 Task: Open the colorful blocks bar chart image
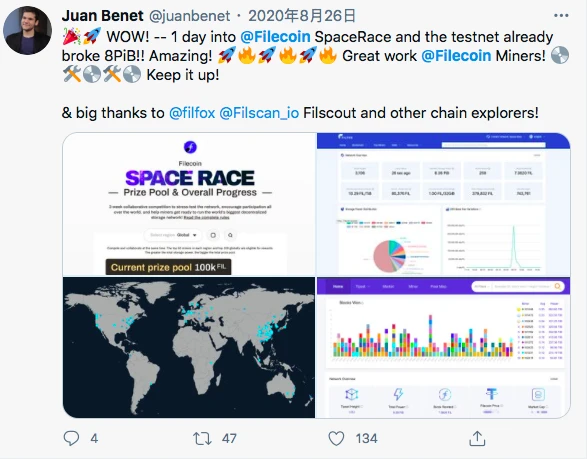(444, 347)
